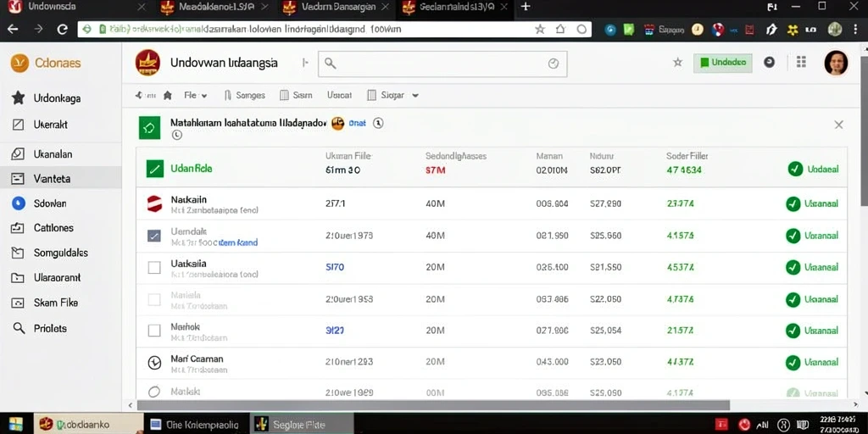The image size is (868, 434).
Task: Click the blue link text under Uemdalk
Action: click(x=238, y=242)
